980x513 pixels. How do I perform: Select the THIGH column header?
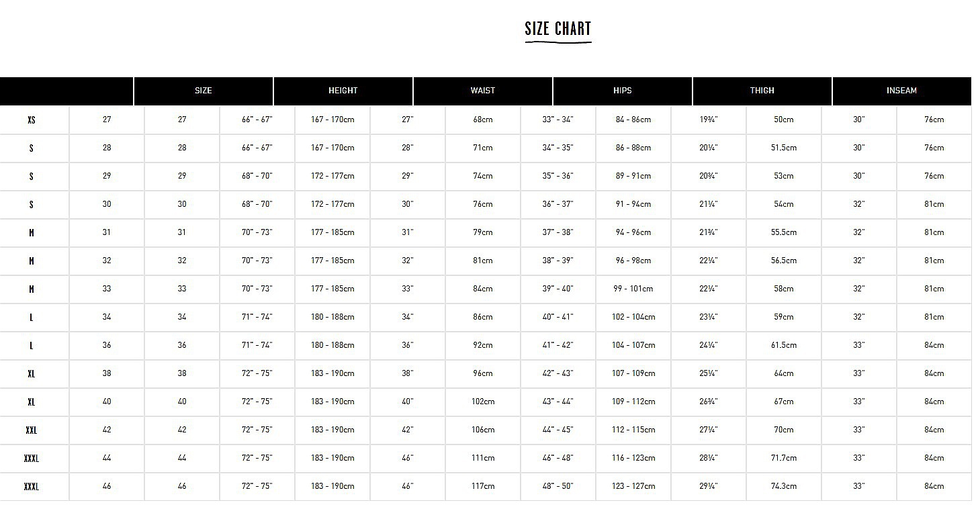(762, 91)
